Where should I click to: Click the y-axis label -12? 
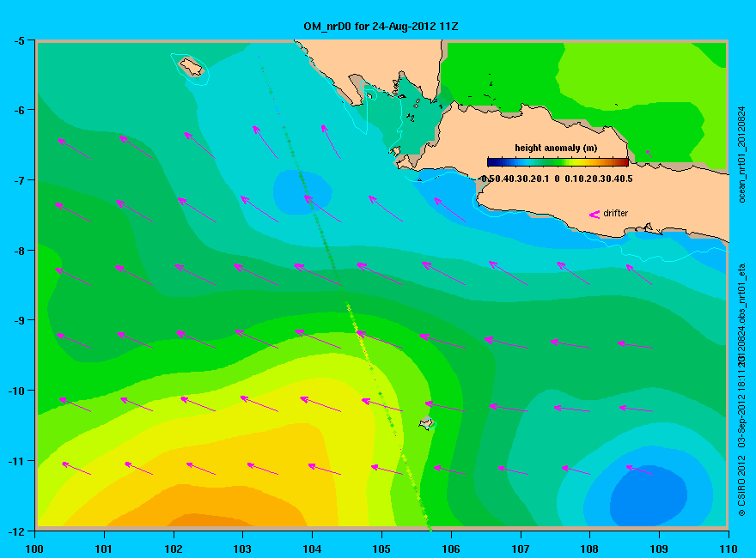point(17,531)
